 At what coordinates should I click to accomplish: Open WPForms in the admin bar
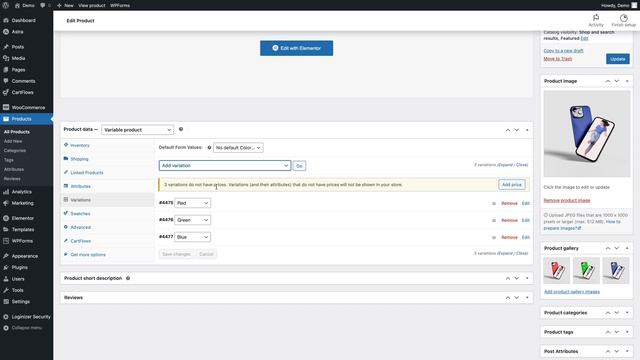pos(120,5)
